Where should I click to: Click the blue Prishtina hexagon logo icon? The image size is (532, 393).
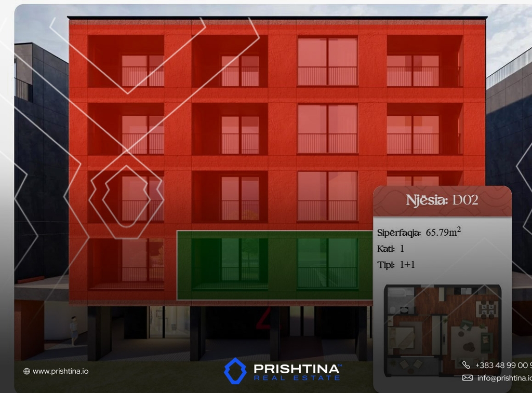pyautogui.click(x=235, y=371)
